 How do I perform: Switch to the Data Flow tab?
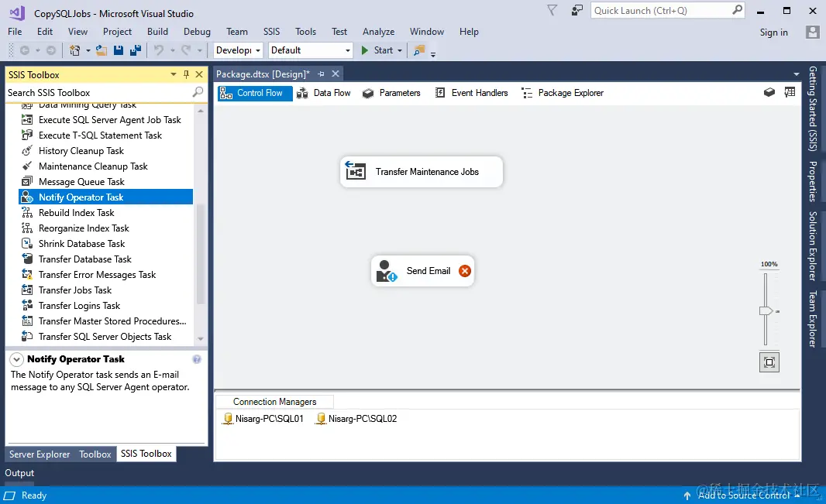[x=324, y=92]
